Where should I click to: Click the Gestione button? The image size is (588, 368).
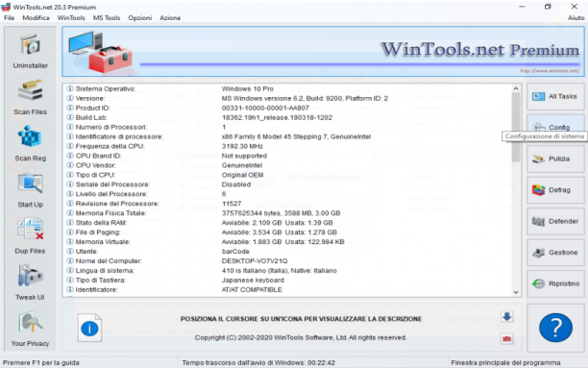click(x=555, y=253)
